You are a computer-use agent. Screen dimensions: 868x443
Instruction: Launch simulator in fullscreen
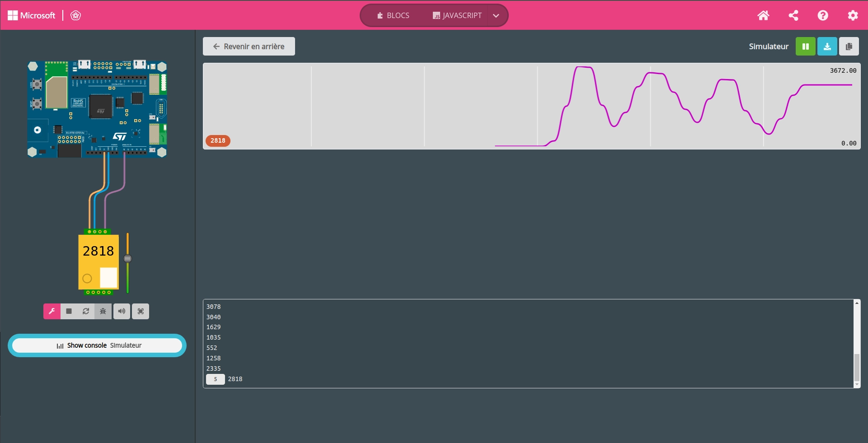point(141,311)
